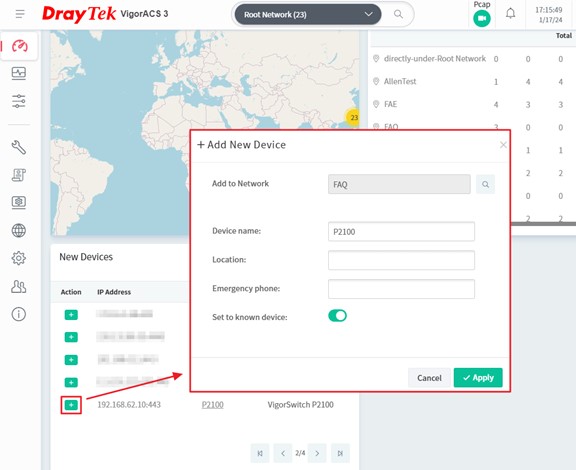
Task: Open the network globe sidebar icon
Action: 19,230
